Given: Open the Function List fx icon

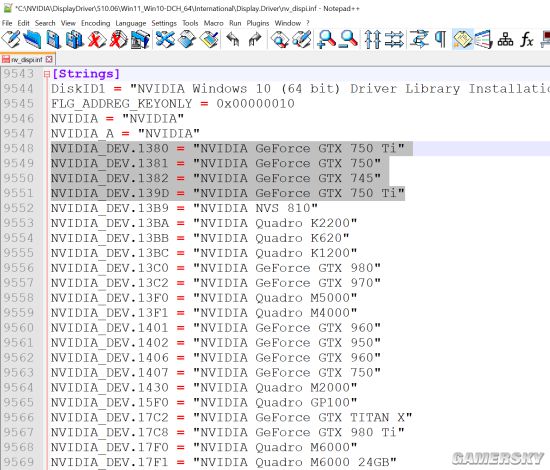Looking at the screenshot, I should tap(527, 39).
